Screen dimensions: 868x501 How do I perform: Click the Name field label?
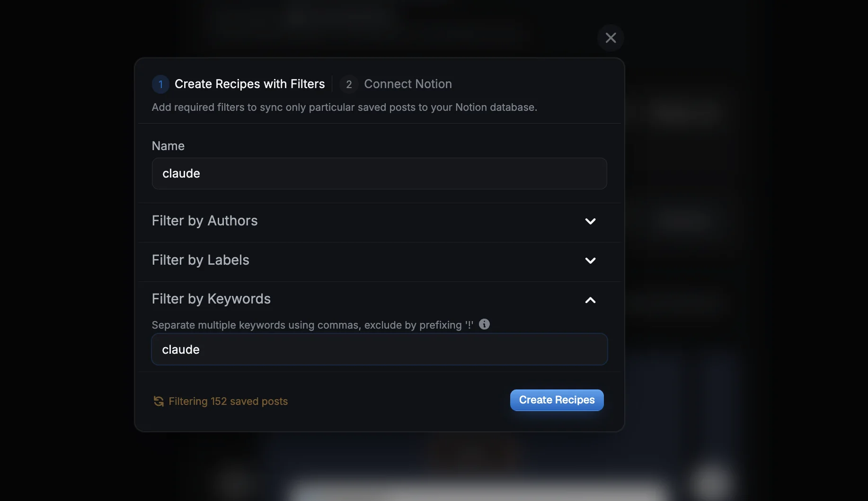coord(168,146)
